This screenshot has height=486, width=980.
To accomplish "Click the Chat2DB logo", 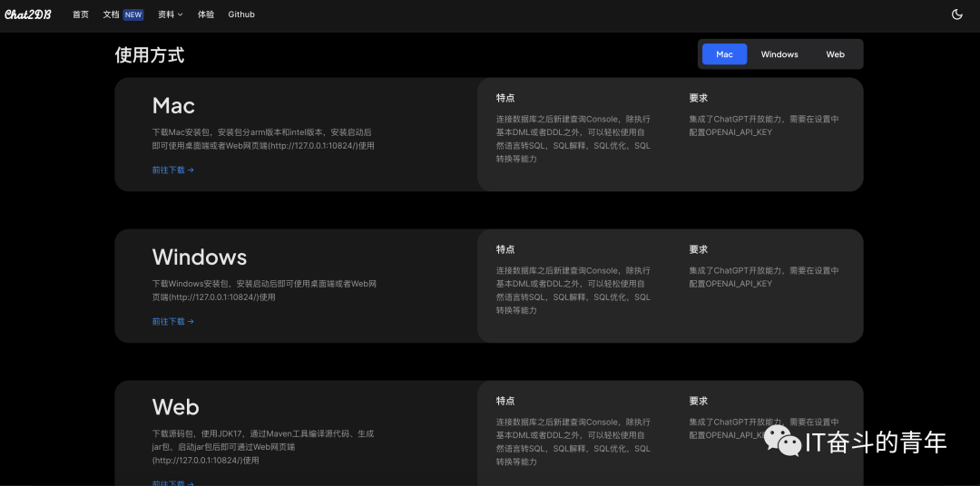I will point(28,15).
